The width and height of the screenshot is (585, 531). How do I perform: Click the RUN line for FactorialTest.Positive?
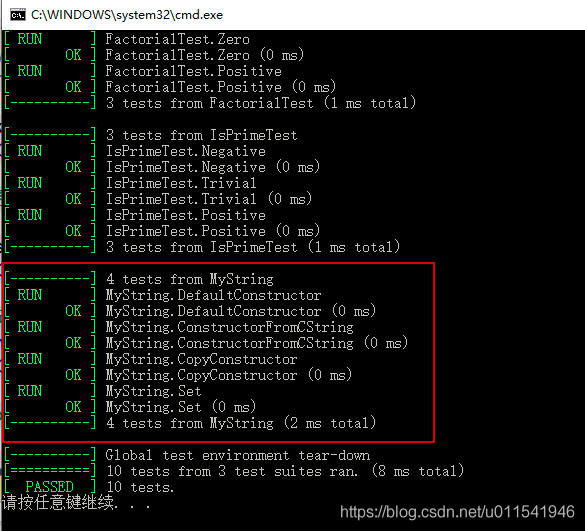tap(143, 71)
